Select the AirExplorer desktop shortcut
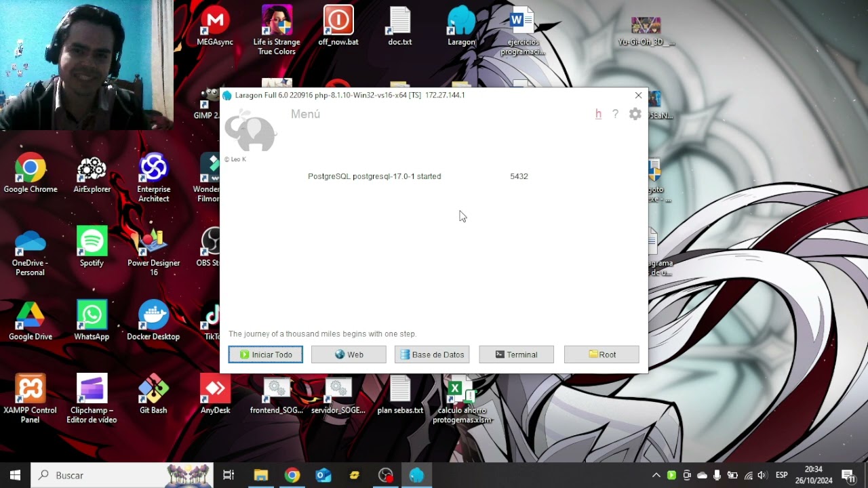Viewport: 868px width, 488px height. 92,174
